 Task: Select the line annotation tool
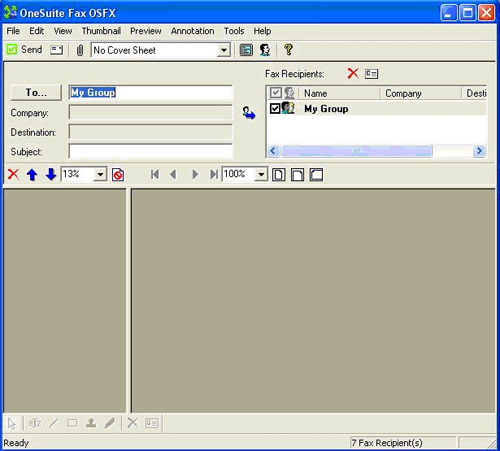54,423
